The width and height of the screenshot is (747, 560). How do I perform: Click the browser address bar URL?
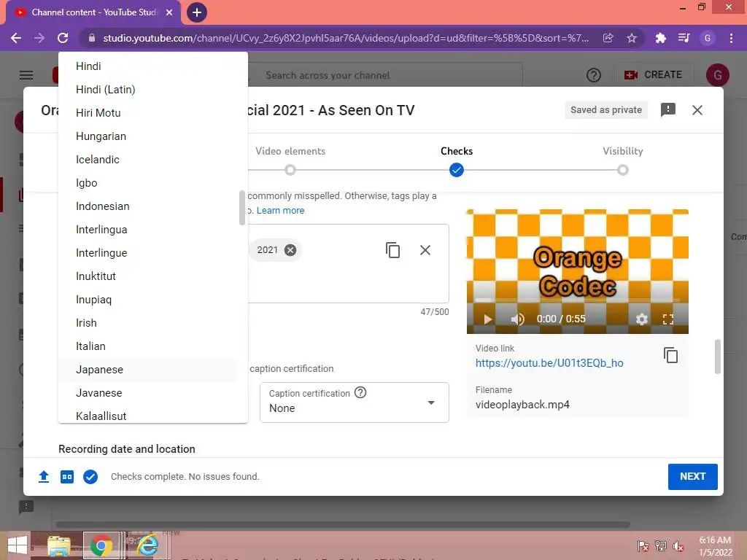pos(346,38)
